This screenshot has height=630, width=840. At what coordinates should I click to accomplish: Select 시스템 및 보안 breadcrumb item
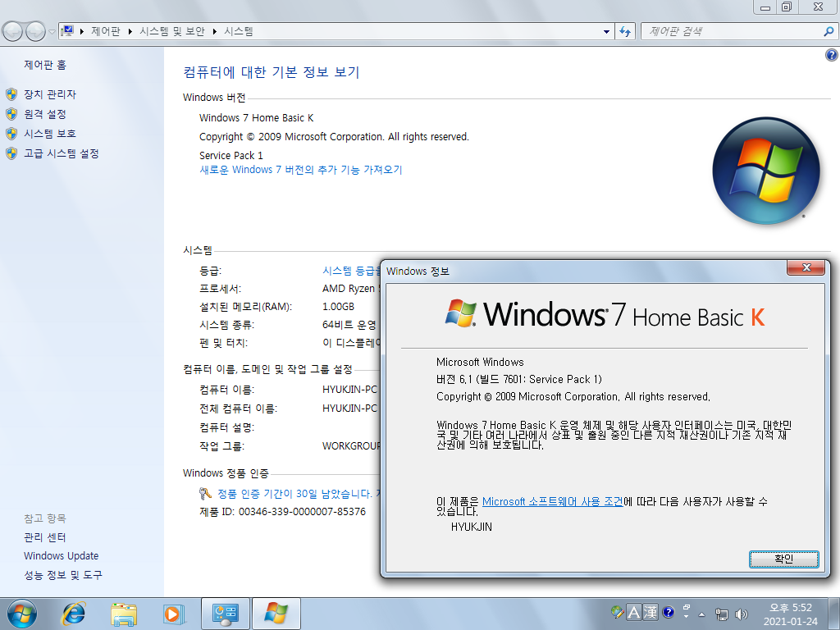pos(172,32)
